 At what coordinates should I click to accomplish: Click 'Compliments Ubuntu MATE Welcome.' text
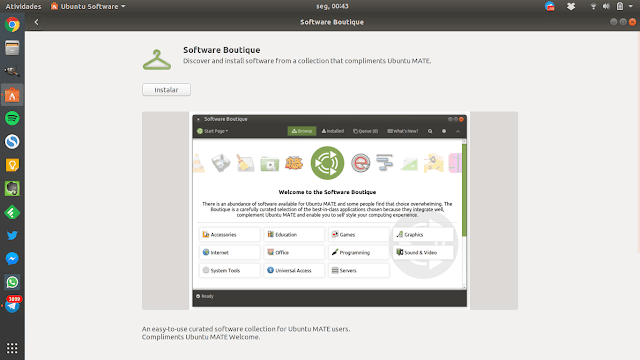coord(201,337)
